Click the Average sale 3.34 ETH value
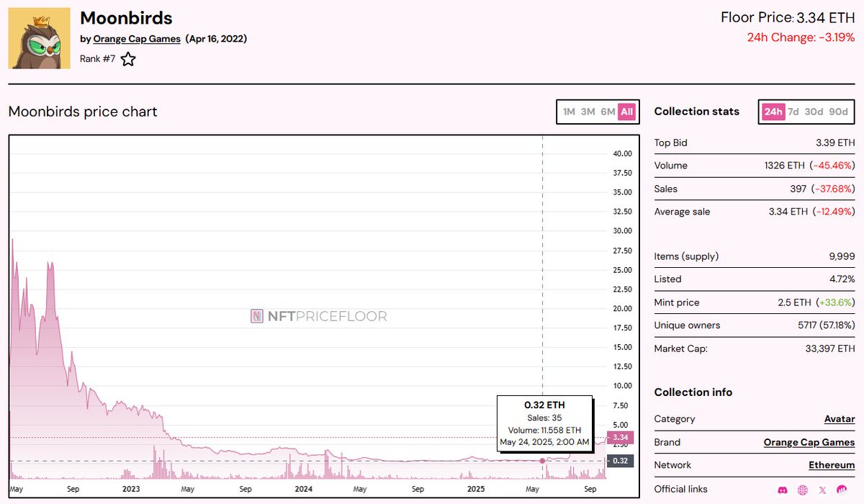The image size is (864, 504). 788,212
